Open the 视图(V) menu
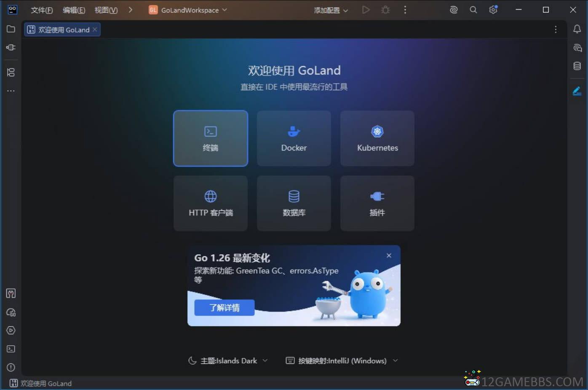This screenshot has width=588, height=390. click(x=106, y=10)
